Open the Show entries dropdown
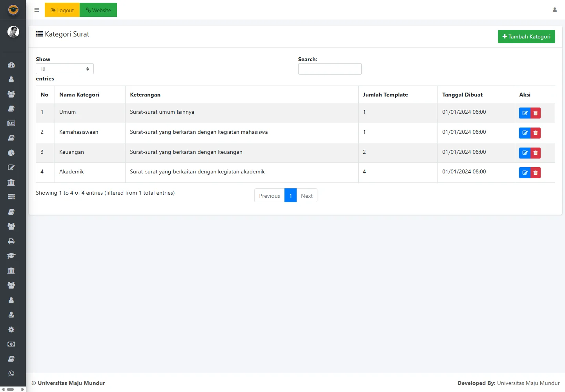The image size is (565, 392). click(65, 69)
